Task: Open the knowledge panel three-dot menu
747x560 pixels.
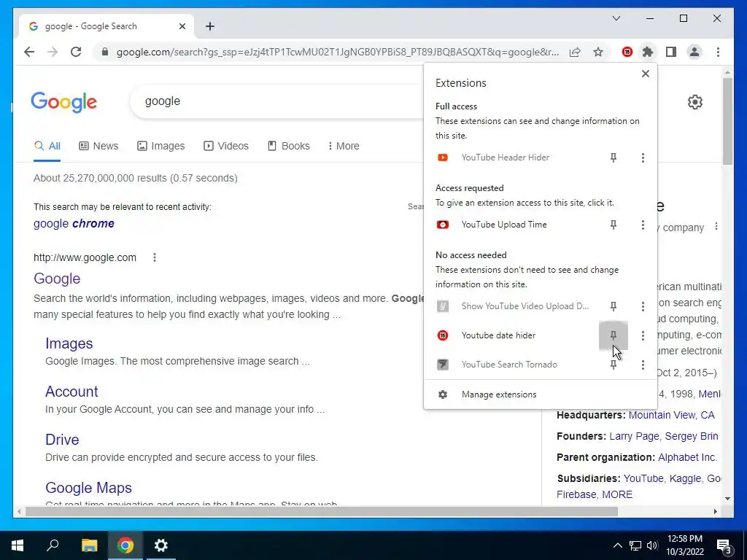Action: click(716, 227)
